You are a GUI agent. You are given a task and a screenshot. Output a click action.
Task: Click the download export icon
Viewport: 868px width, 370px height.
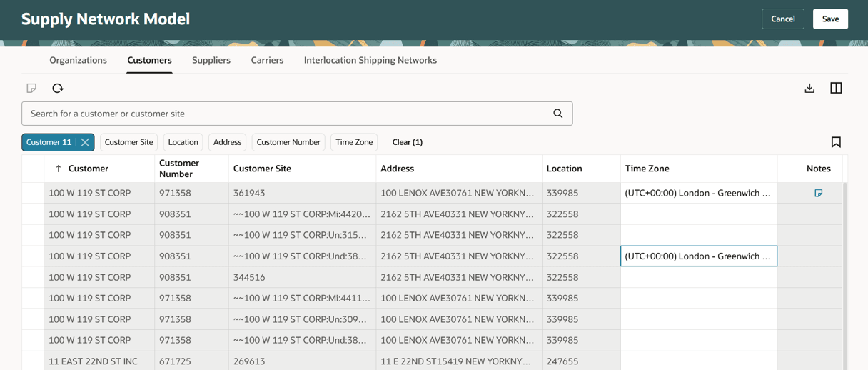pos(809,88)
